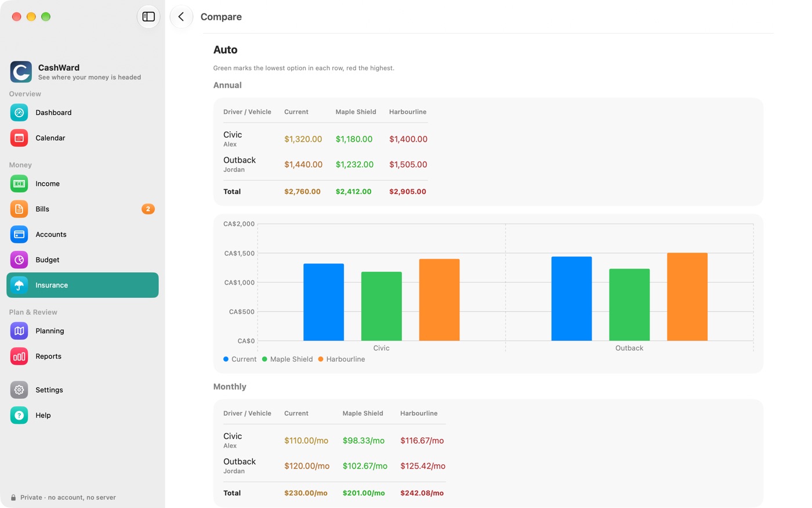
Task: Click the CashWard app logo
Action: [x=21, y=72]
